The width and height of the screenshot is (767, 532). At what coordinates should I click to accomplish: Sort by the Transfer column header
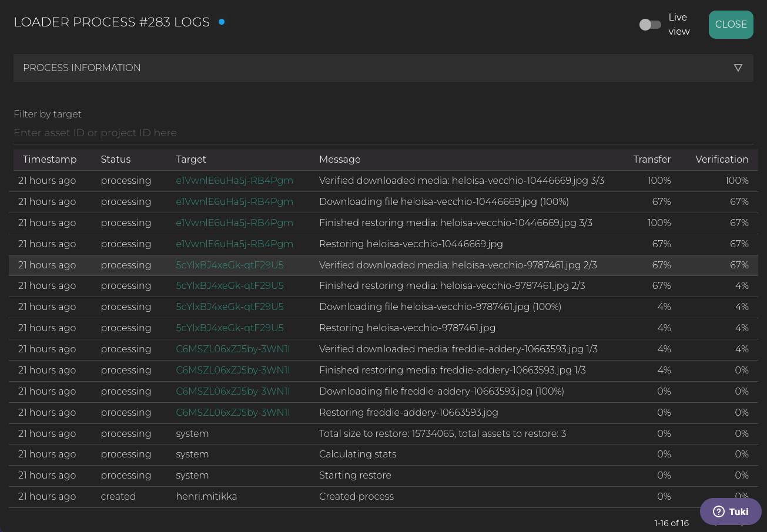tap(651, 160)
